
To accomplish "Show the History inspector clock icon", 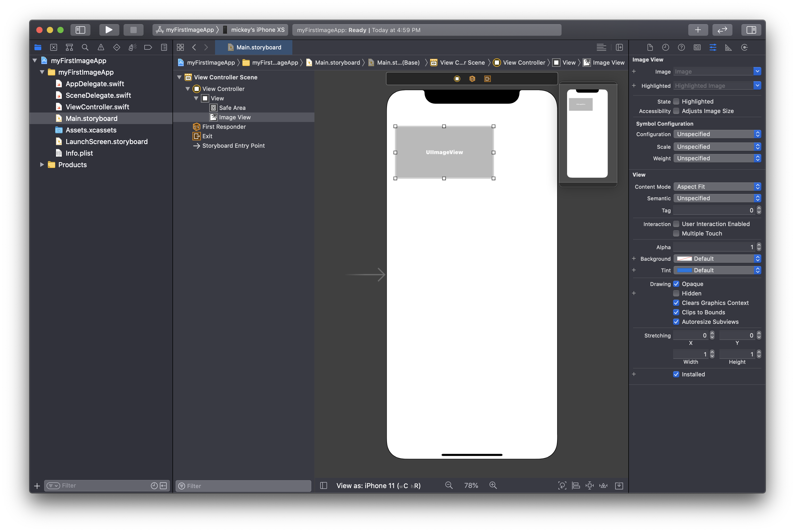I will click(665, 48).
